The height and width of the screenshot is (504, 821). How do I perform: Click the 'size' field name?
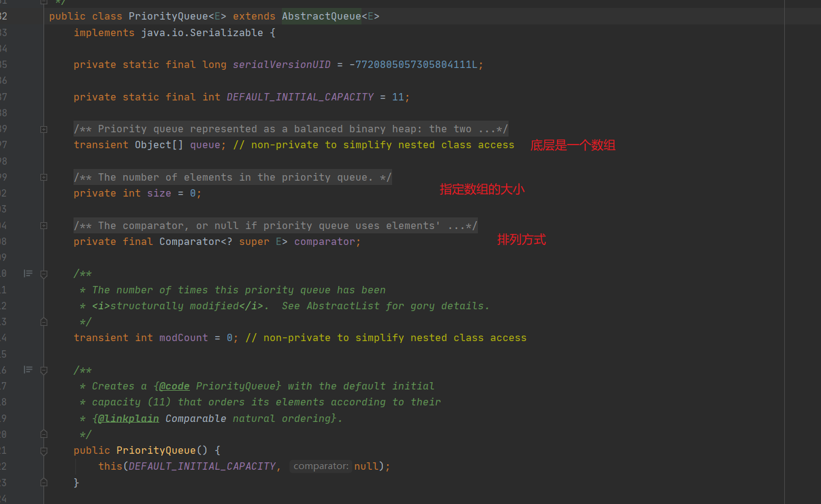pyautogui.click(x=159, y=193)
